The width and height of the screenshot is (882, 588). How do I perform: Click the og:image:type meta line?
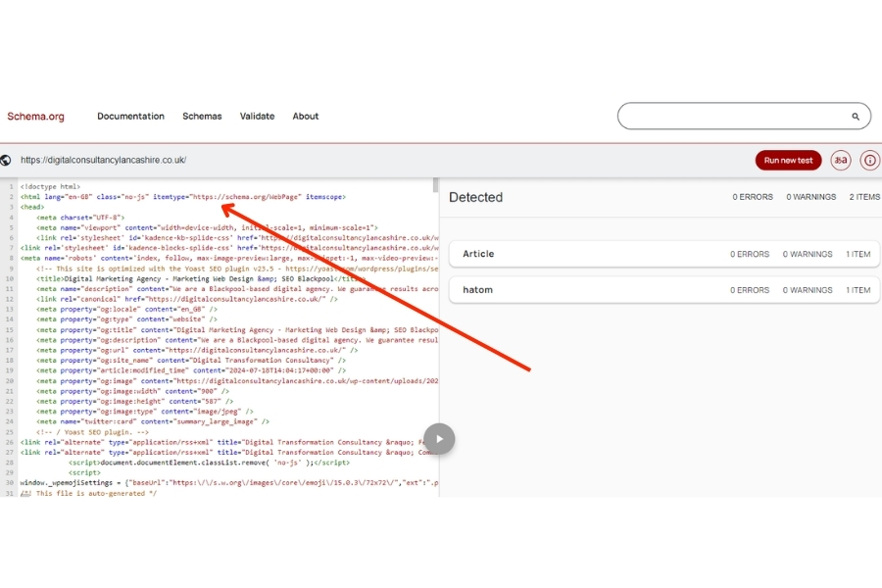pyautogui.click(x=145, y=412)
